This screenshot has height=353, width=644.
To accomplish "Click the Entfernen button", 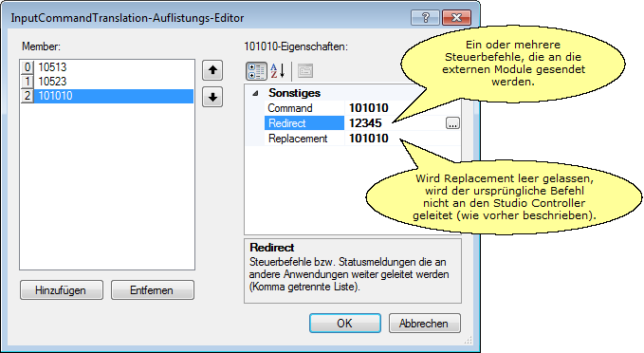I will pyautogui.click(x=153, y=290).
